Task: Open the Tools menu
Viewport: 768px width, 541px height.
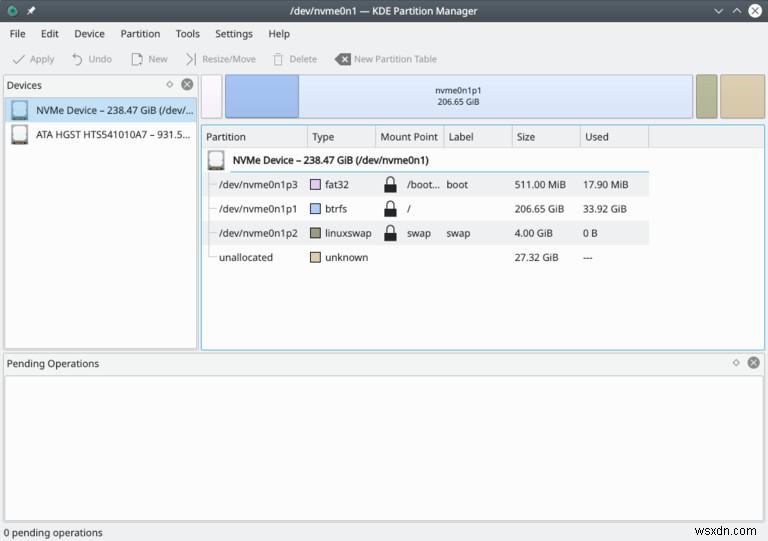Action: coord(187,34)
